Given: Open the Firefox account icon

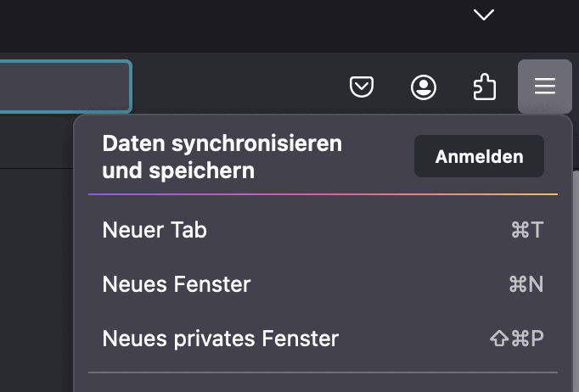Looking at the screenshot, I should coord(424,87).
